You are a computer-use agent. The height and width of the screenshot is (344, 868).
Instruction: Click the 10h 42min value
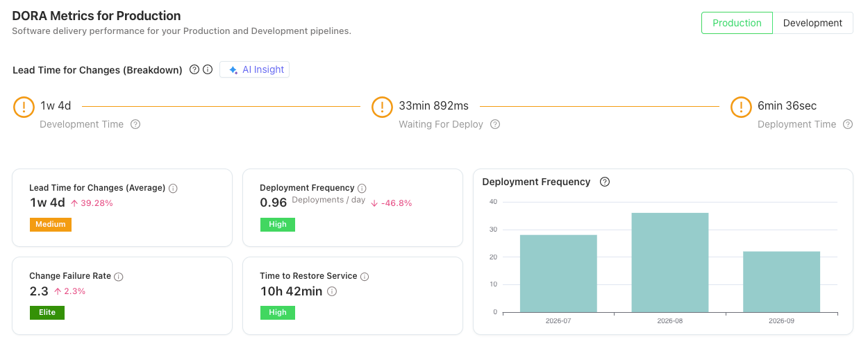pyautogui.click(x=291, y=291)
